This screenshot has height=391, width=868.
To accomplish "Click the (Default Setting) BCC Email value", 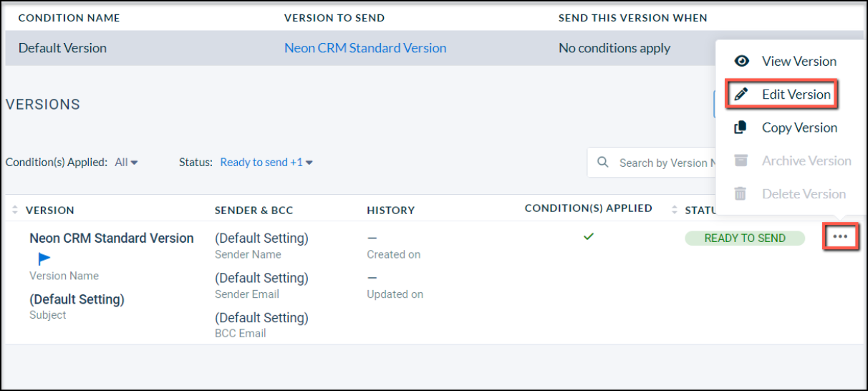I will (x=261, y=317).
